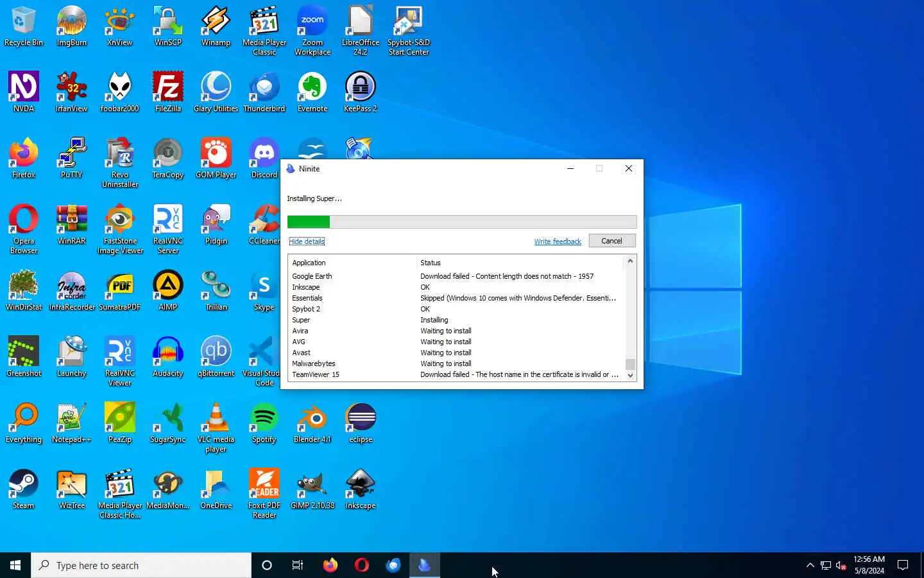The image size is (924, 578).
Task: Click the PuTTY desktop icon
Action: [71, 159]
